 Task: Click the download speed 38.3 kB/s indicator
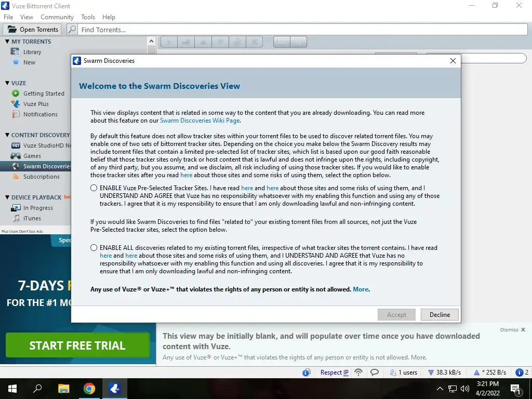(x=445, y=372)
